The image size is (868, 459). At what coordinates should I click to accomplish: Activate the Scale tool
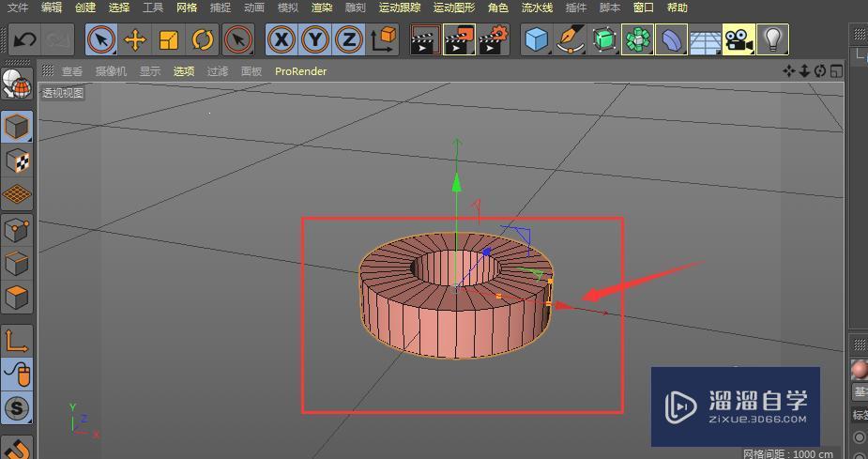click(169, 39)
